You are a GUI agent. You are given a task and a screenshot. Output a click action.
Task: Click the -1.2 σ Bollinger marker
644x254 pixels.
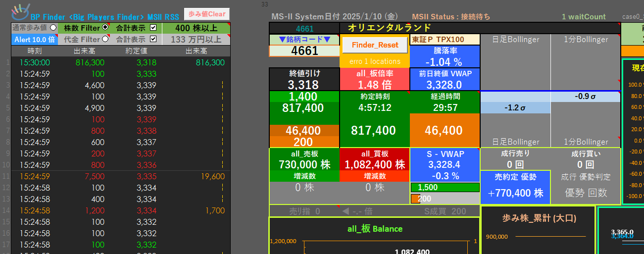click(x=515, y=108)
